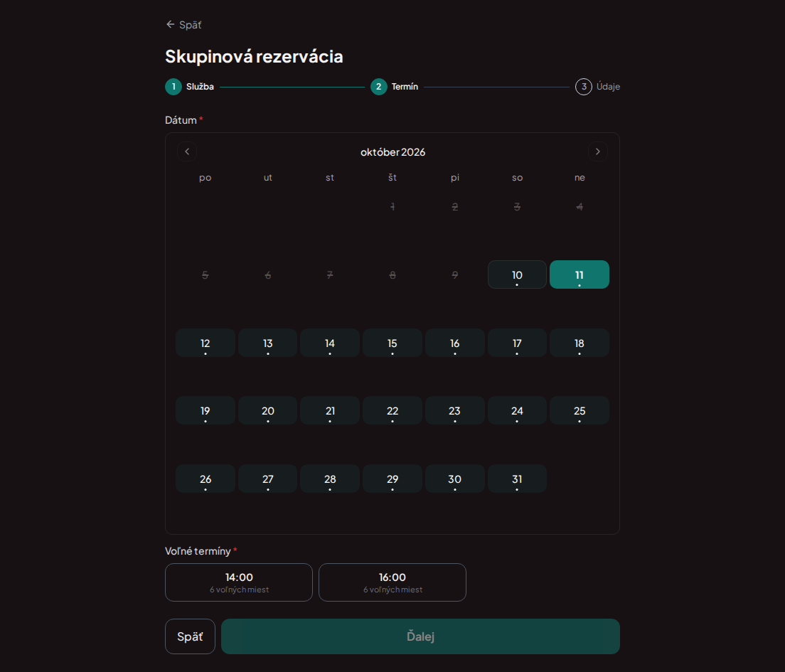The image size is (785, 672).
Task: Click the október 2026 month heading
Action: pos(393,152)
